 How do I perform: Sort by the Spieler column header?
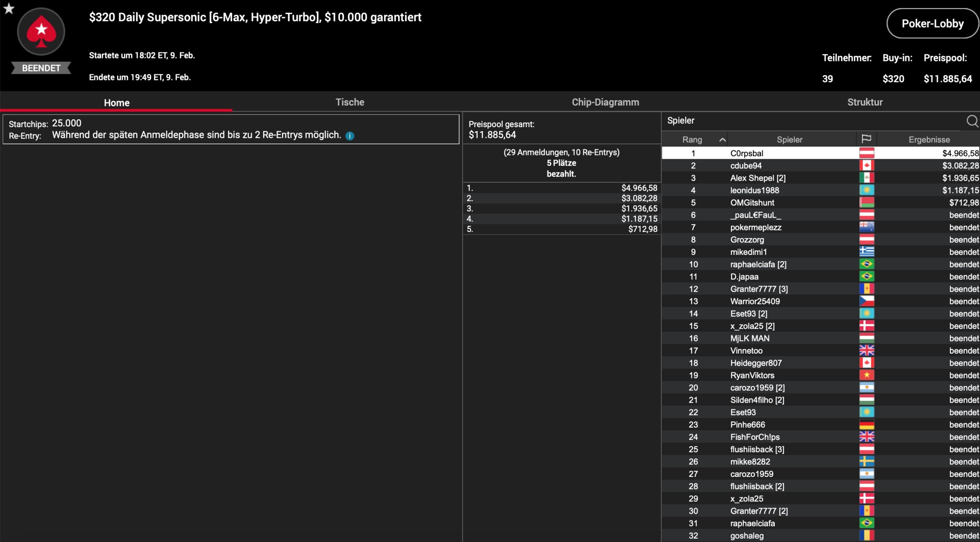coord(789,140)
